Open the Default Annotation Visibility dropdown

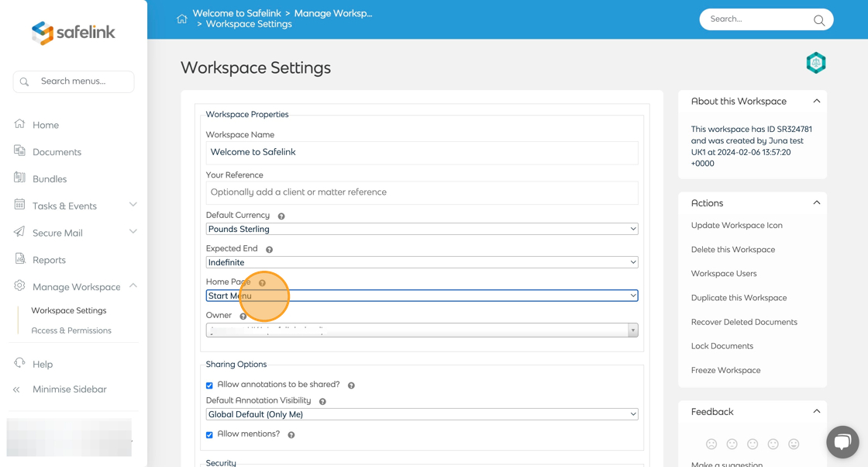point(422,415)
